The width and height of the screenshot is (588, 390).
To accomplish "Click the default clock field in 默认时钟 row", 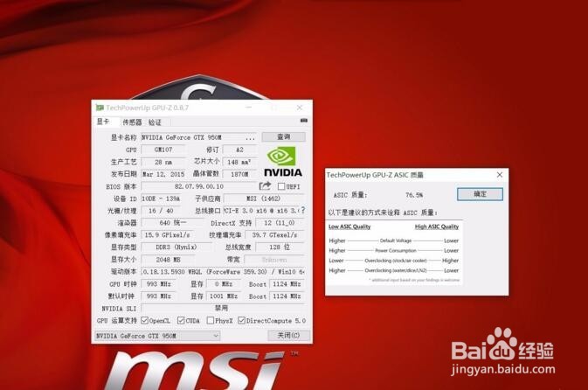I will 159,296.
